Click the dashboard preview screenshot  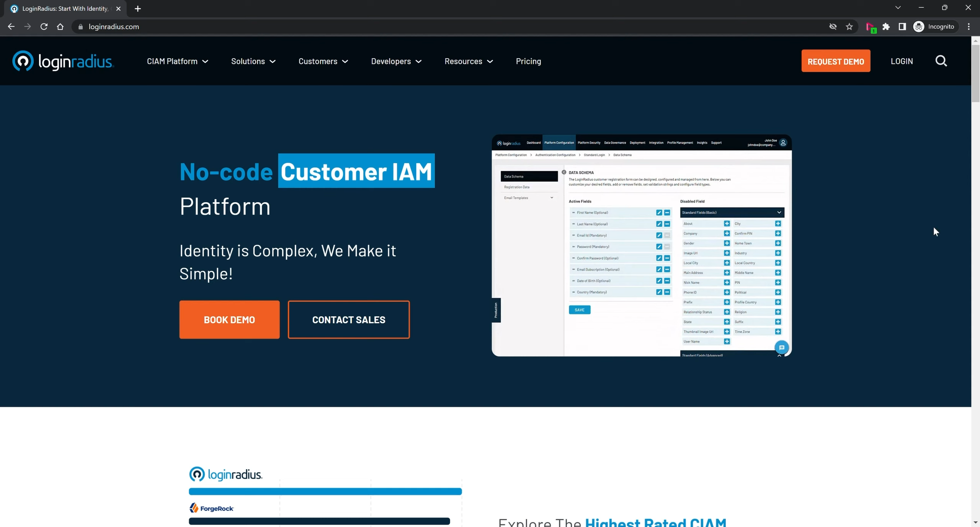click(642, 245)
